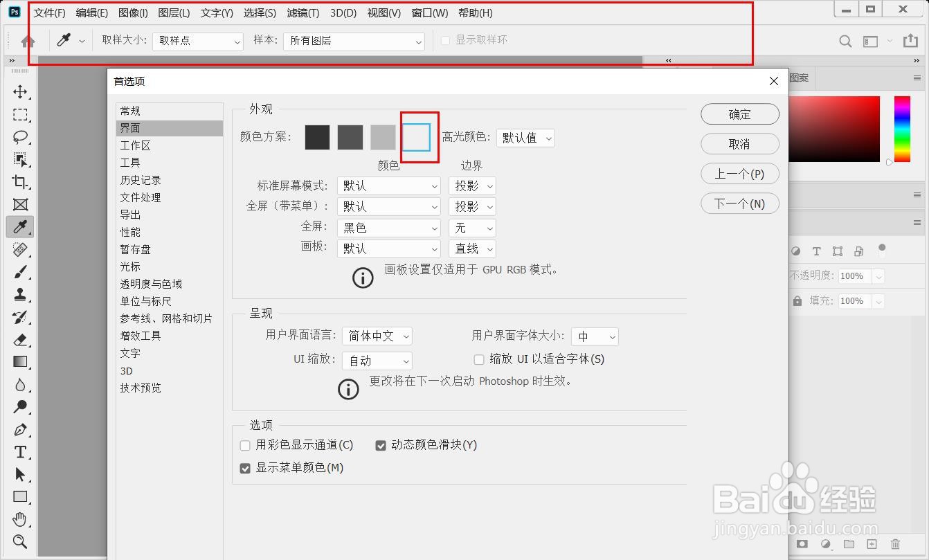Select the Horizontal Type tool
This screenshot has height=560, width=929.
click(x=21, y=452)
